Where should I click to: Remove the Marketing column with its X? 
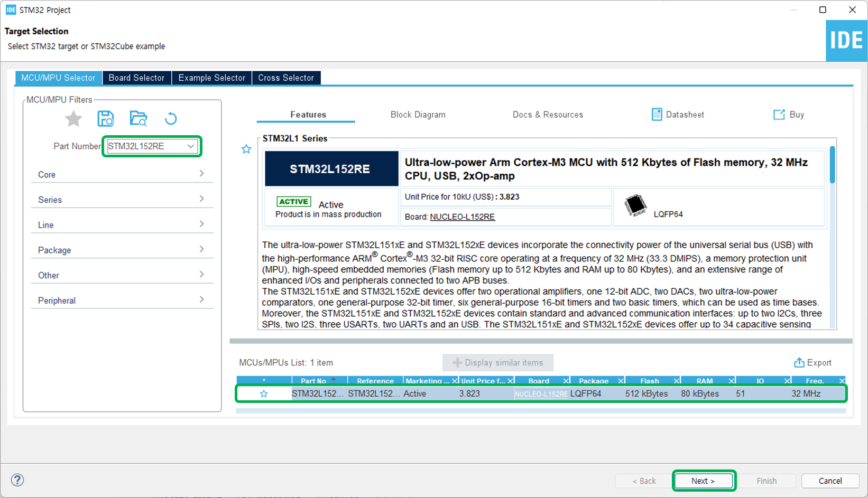[x=455, y=381]
